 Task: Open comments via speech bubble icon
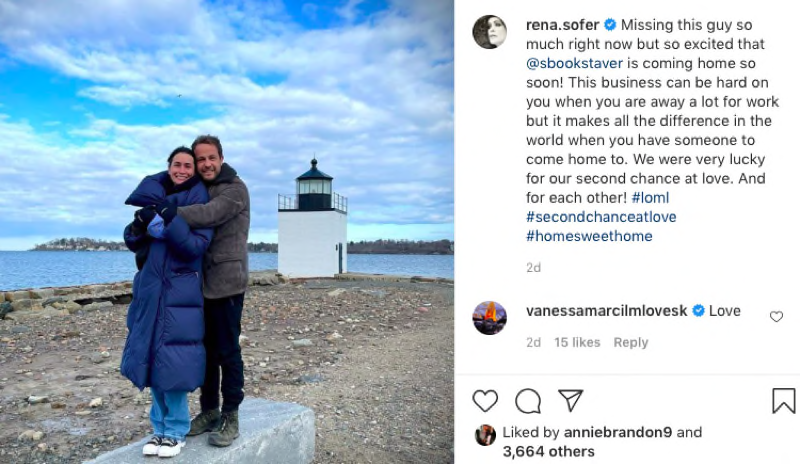point(527,401)
